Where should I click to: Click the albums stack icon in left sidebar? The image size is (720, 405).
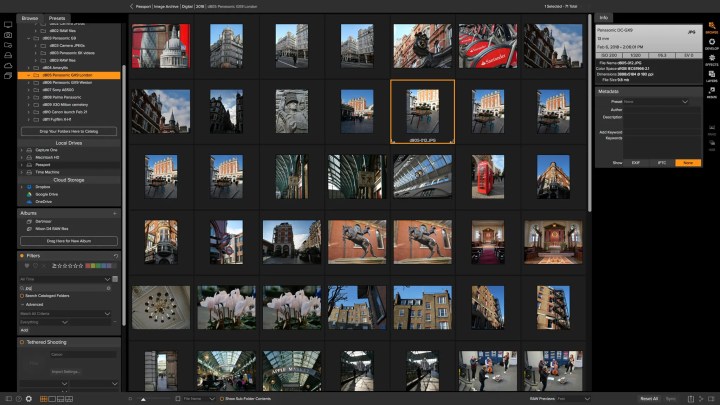8,76
